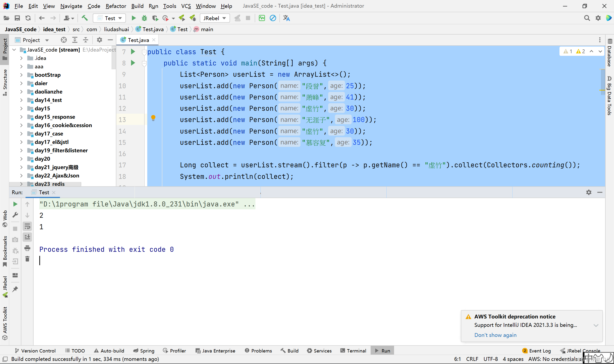Click the print icon in Run console
Viewport: 614px width, 364px height.
point(28,248)
